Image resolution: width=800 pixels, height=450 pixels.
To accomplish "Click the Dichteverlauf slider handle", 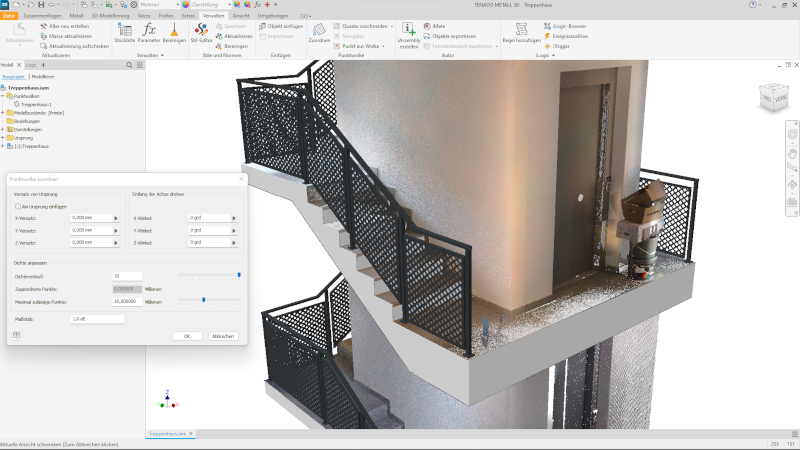I will tap(239, 274).
